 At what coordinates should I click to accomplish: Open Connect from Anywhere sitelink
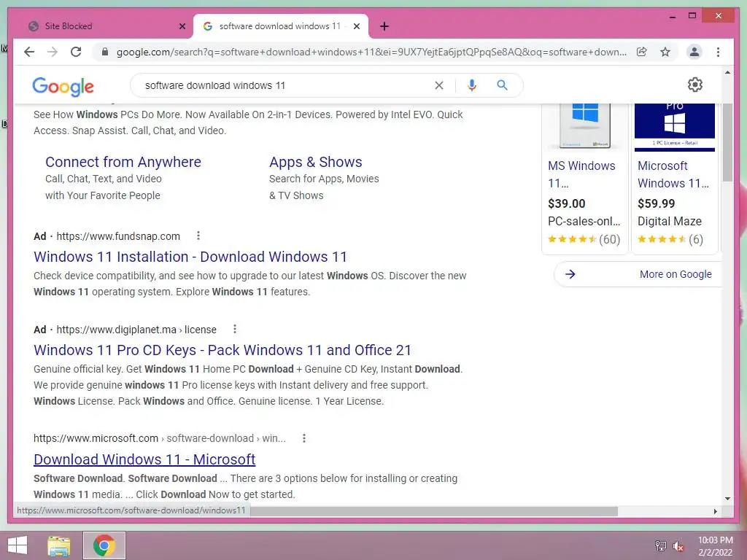pos(123,162)
